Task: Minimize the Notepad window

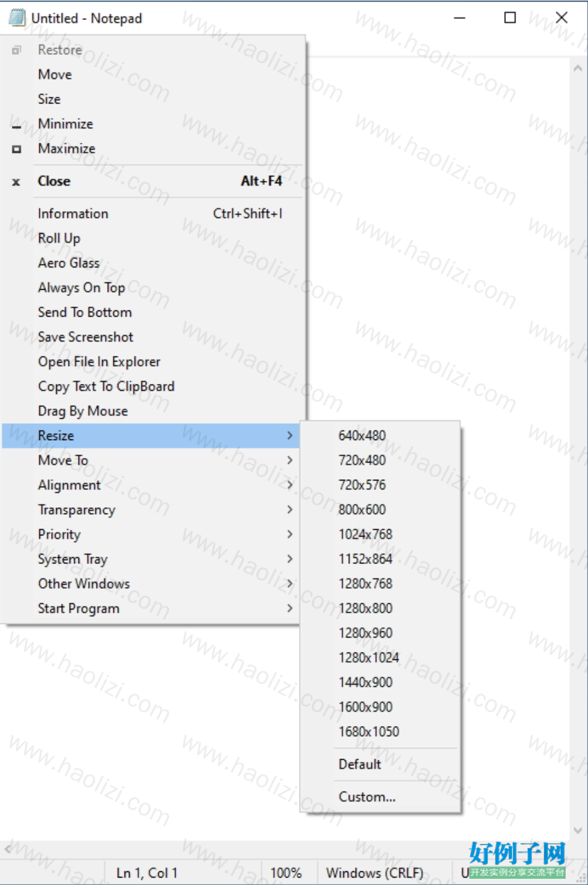Action: tap(460, 18)
